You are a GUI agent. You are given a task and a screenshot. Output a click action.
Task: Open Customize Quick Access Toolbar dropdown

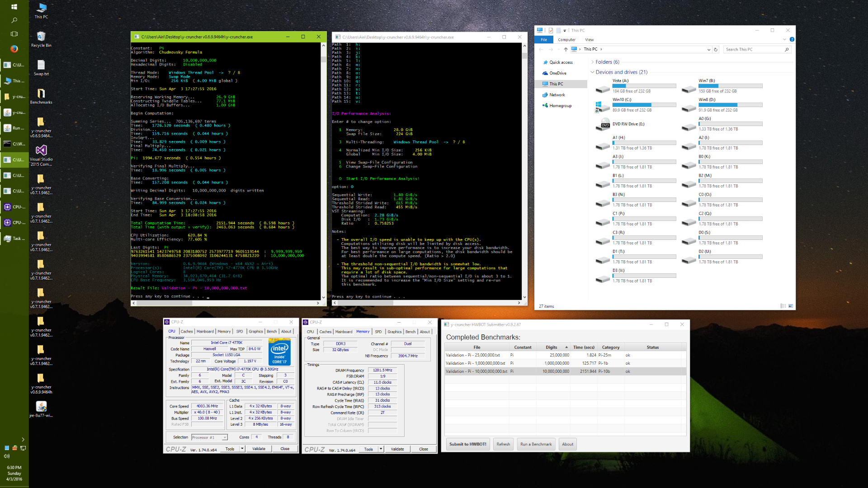565,31
